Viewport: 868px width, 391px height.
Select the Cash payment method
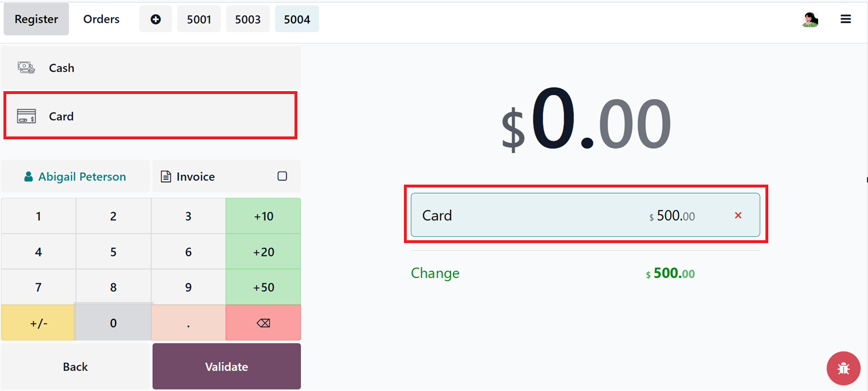[x=151, y=68]
